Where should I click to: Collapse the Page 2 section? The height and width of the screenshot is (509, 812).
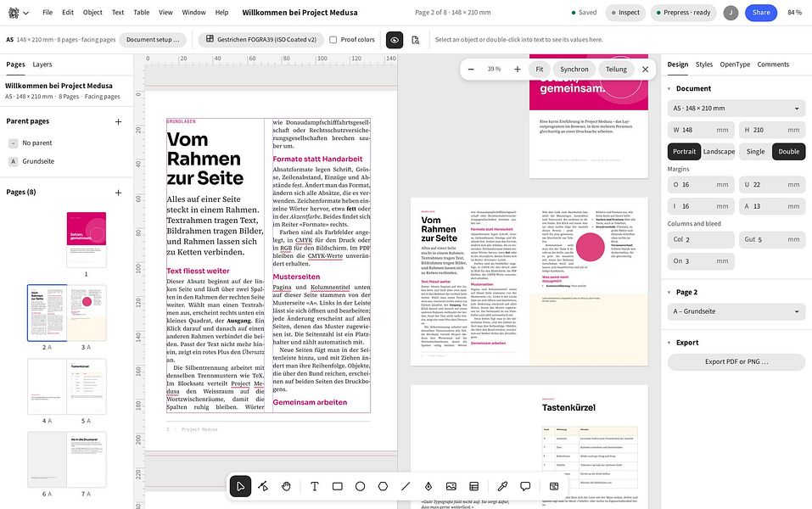pyautogui.click(x=669, y=292)
